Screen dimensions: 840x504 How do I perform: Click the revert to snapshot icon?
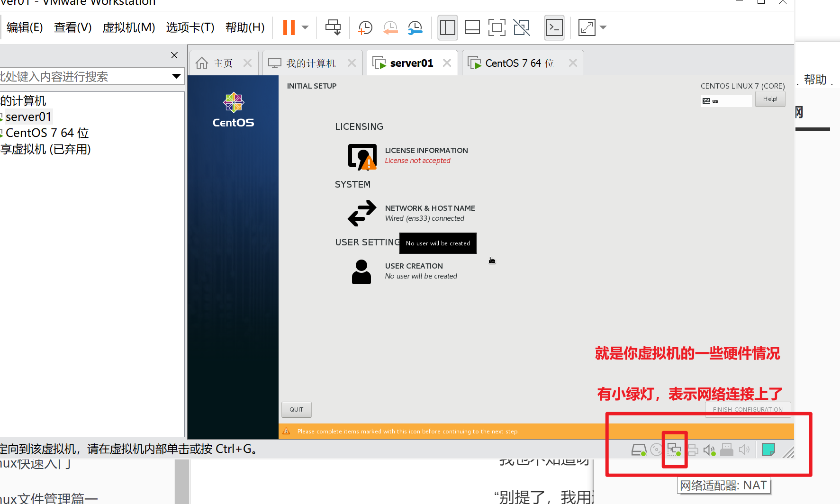tap(390, 27)
